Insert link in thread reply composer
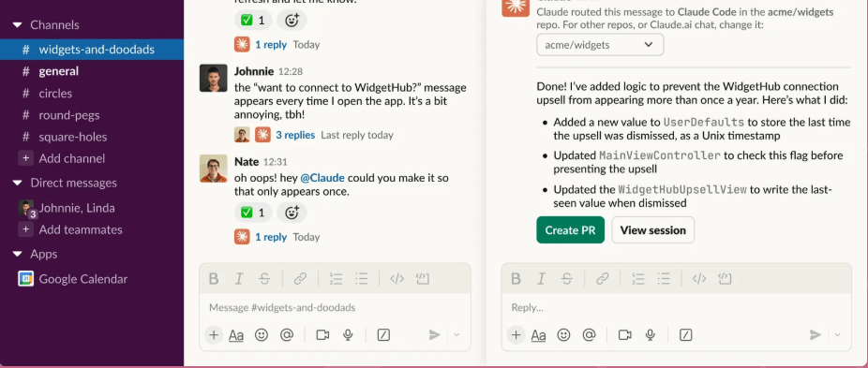The height and width of the screenshot is (368, 868). click(603, 279)
